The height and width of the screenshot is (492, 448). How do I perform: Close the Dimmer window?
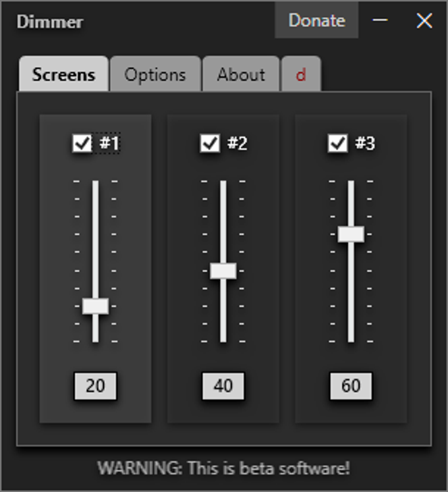click(x=424, y=20)
